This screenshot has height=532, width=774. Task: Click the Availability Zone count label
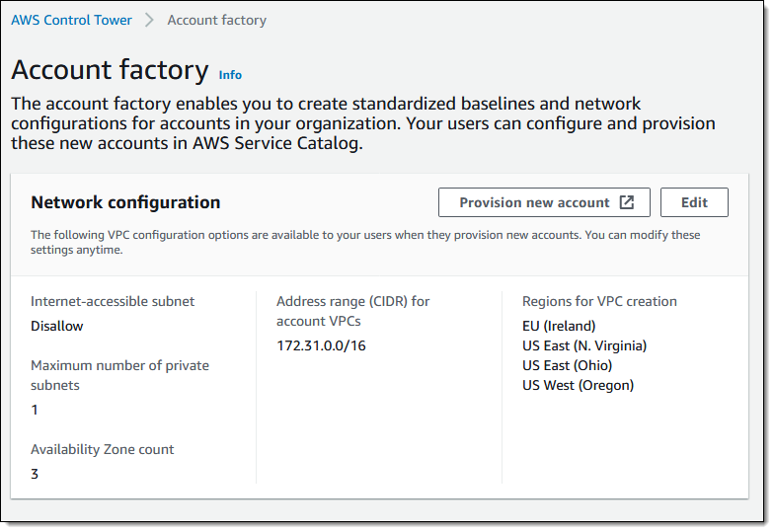[102, 449]
